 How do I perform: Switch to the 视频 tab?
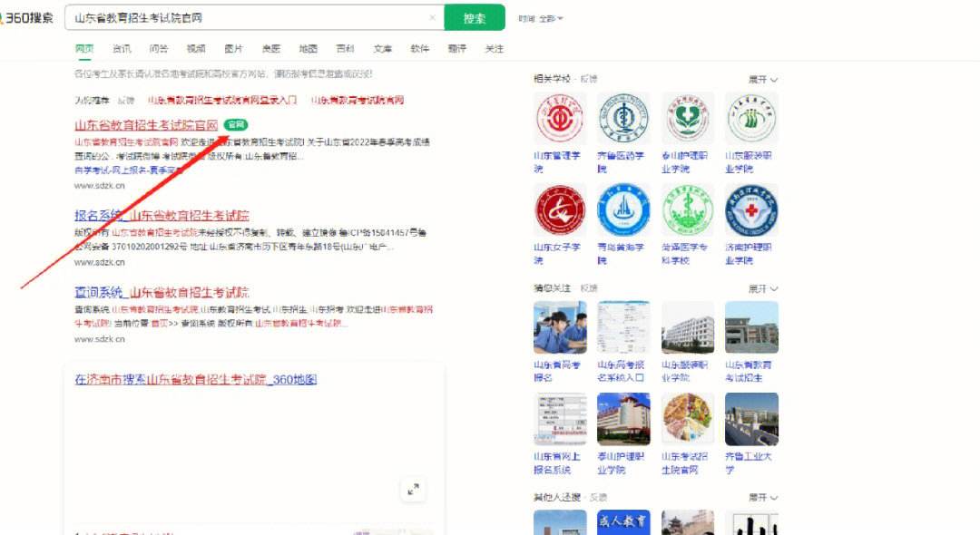[196, 49]
